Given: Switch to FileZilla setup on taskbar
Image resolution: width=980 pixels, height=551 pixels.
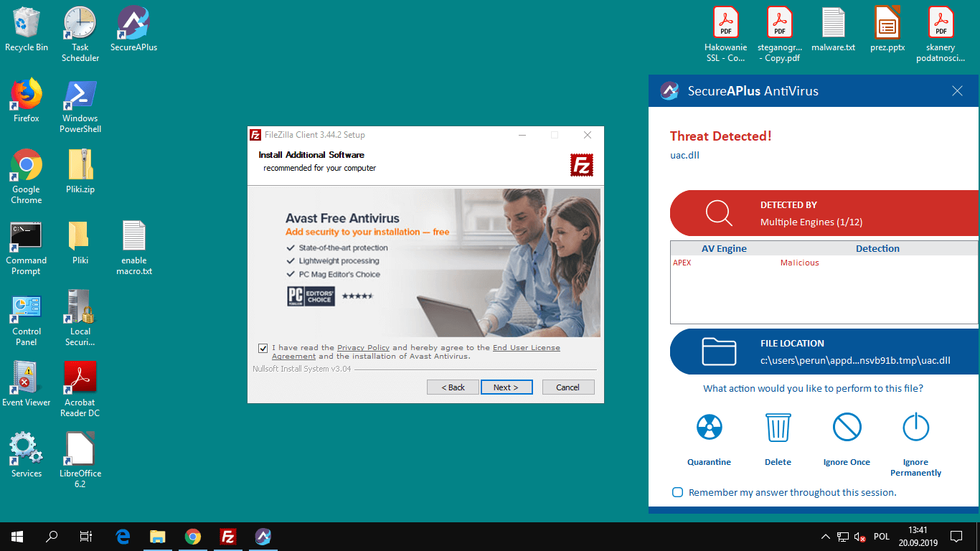Looking at the screenshot, I should coord(228,536).
